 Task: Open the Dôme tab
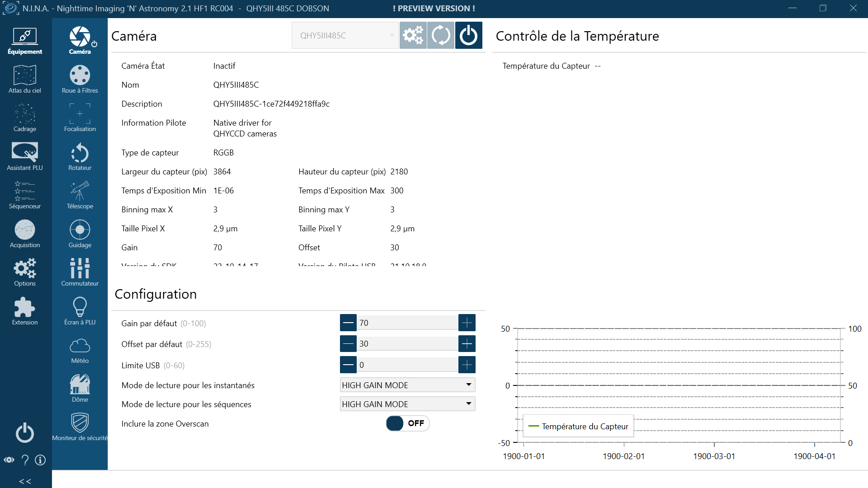point(80,388)
